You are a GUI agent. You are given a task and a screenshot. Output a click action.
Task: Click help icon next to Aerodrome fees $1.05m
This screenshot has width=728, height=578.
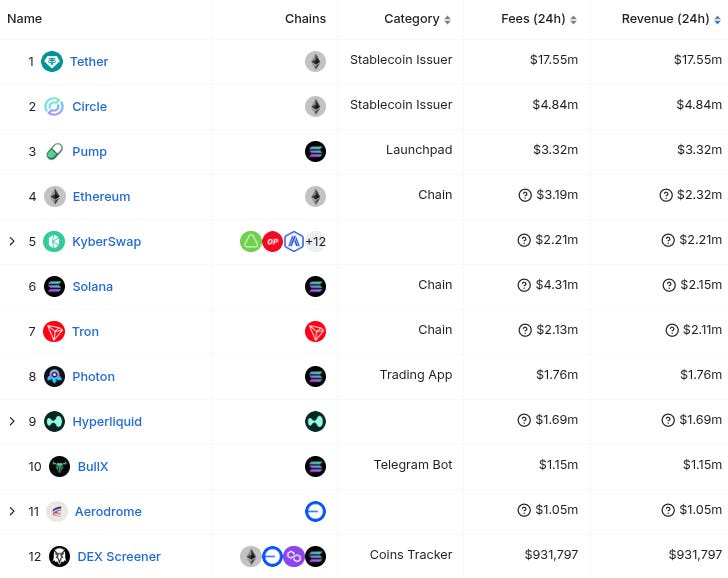(x=524, y=510)
